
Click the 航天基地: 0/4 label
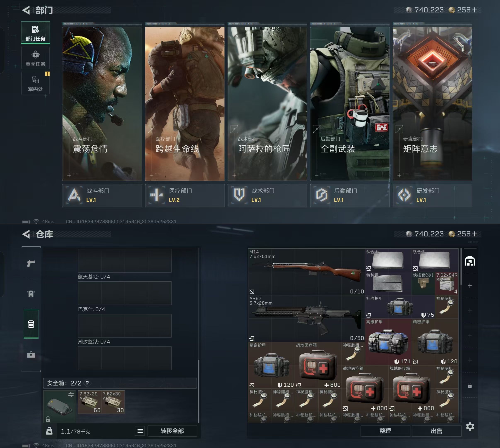[x=94, y=277]
